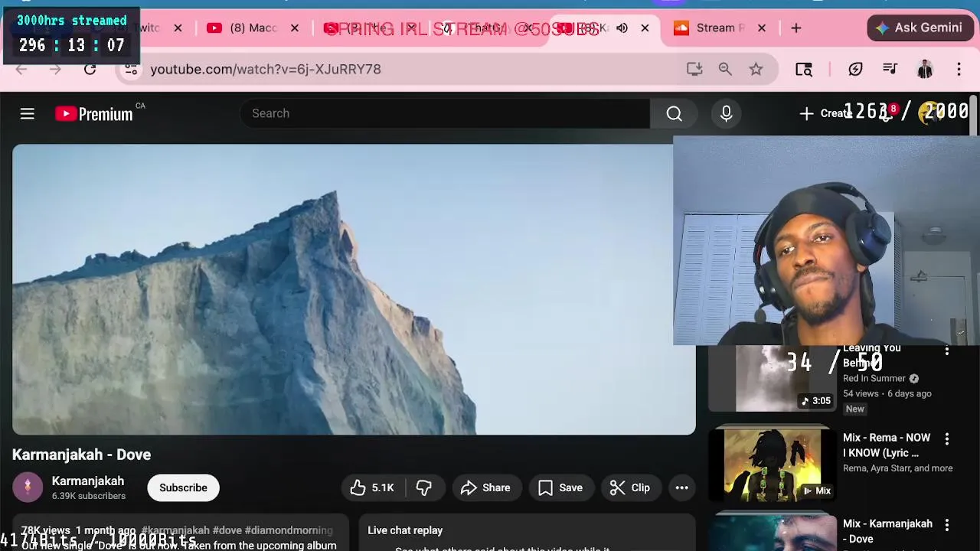Click the Clip button

point(630,487)
